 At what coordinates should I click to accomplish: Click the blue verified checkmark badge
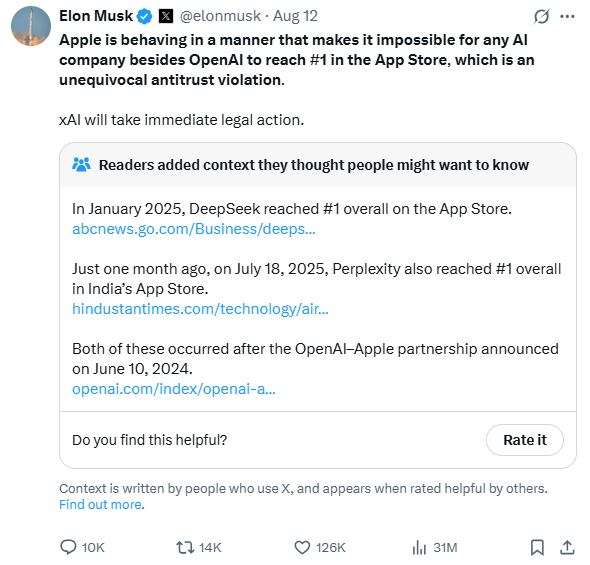144,17
